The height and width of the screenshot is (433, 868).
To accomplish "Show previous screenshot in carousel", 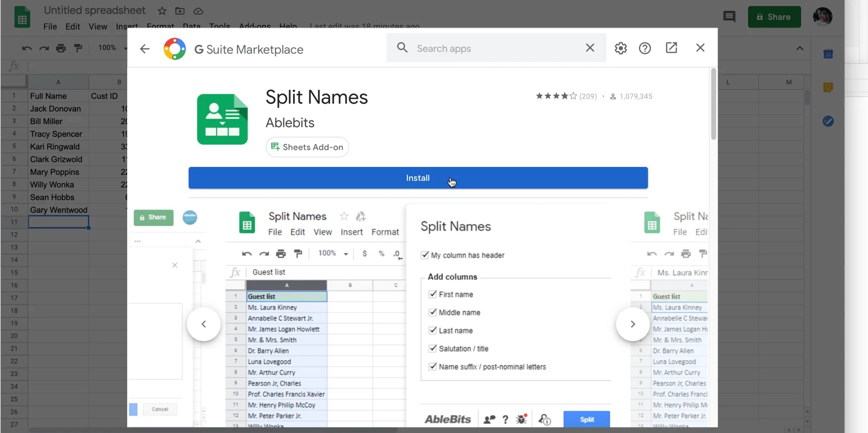I will pyautogui.click(x=204, y=324).
